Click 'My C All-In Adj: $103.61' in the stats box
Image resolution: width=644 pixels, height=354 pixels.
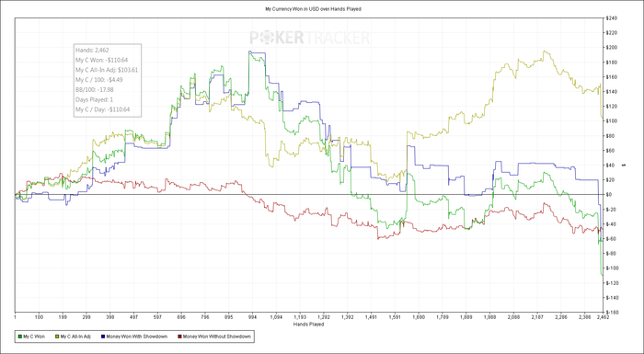click(x=107, y=70)
